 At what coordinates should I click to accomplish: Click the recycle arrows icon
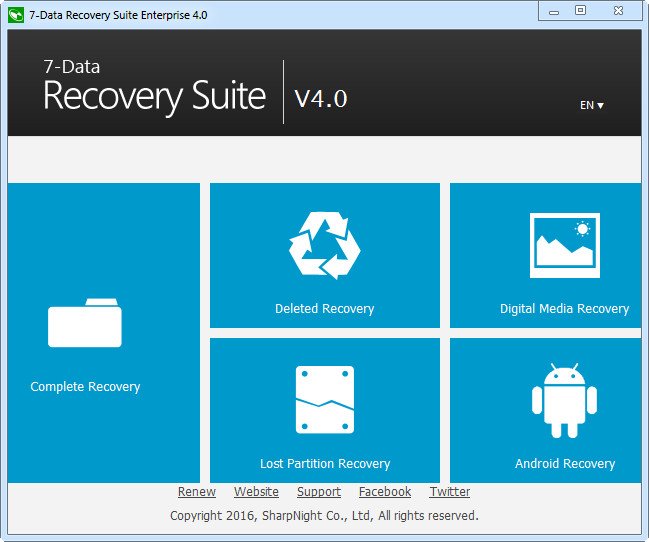click(x=324, y=245)
